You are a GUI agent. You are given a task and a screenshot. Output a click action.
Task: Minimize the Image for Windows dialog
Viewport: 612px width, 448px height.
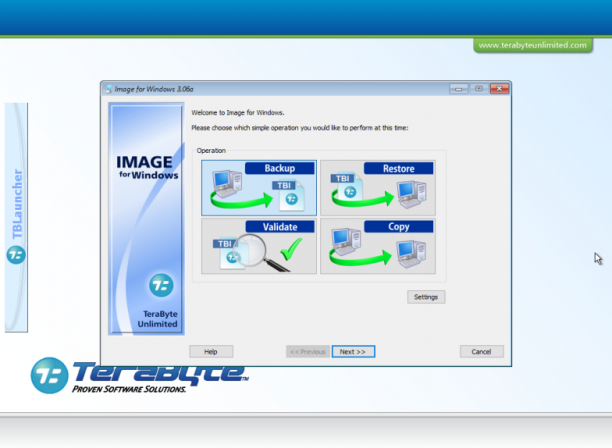coord(459,89)
